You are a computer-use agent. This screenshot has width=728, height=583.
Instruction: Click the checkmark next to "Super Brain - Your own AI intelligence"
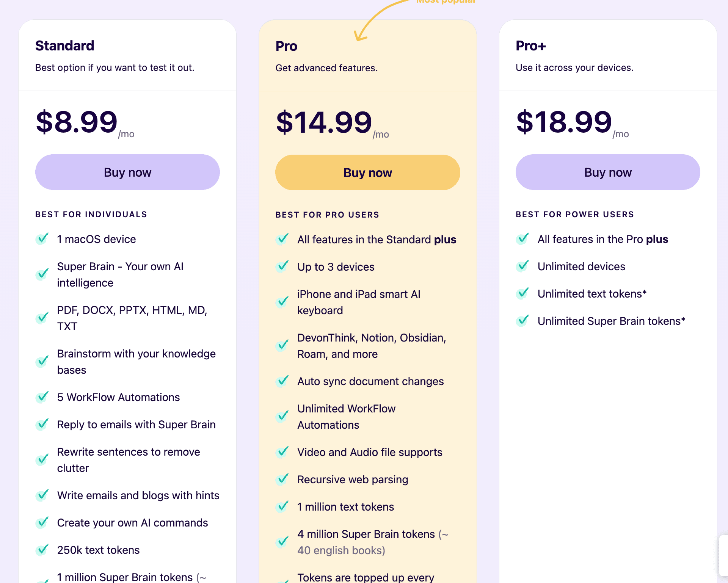[42, 274]
